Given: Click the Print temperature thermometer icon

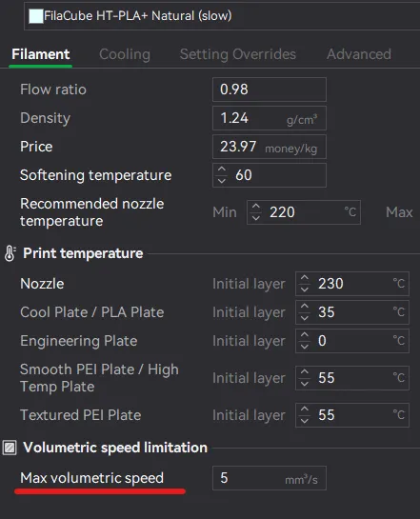Looking at the screenshot, I should pyautogui.click(x=10, y=253).
